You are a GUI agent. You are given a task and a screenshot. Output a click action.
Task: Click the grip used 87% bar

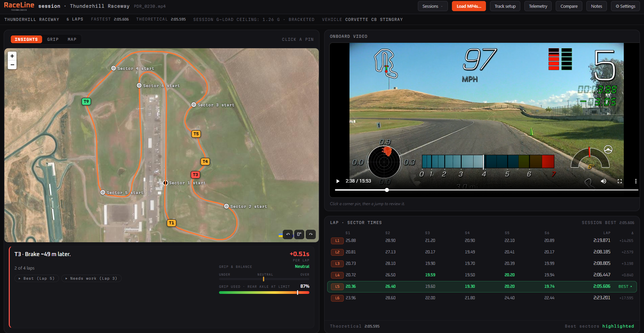(x=264, y=293)
